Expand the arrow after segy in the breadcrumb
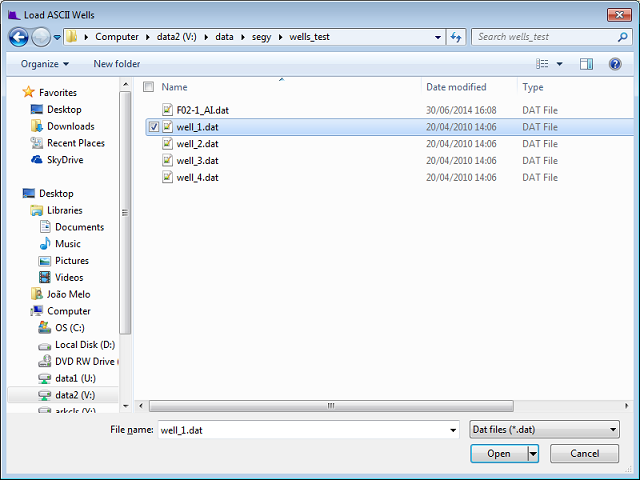Viewport: 640px width, 480px height. pyautogui.click(x=280, y=37)
